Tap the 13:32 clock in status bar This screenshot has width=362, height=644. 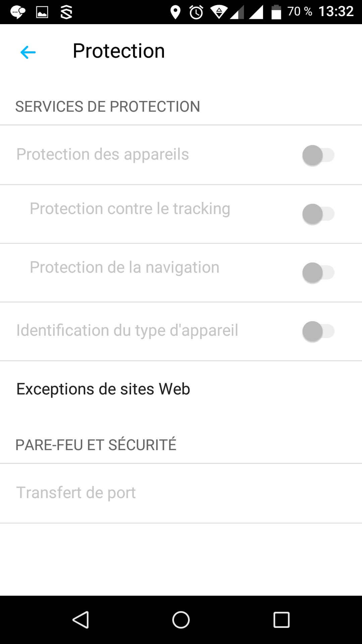click(x=336, y=12)
